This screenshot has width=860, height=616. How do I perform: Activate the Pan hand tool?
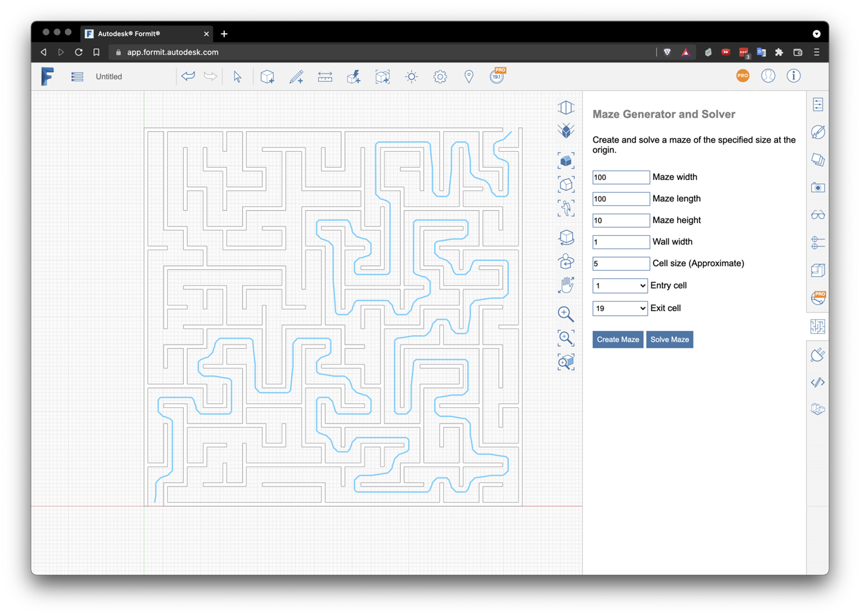click(x=565, y=285)
